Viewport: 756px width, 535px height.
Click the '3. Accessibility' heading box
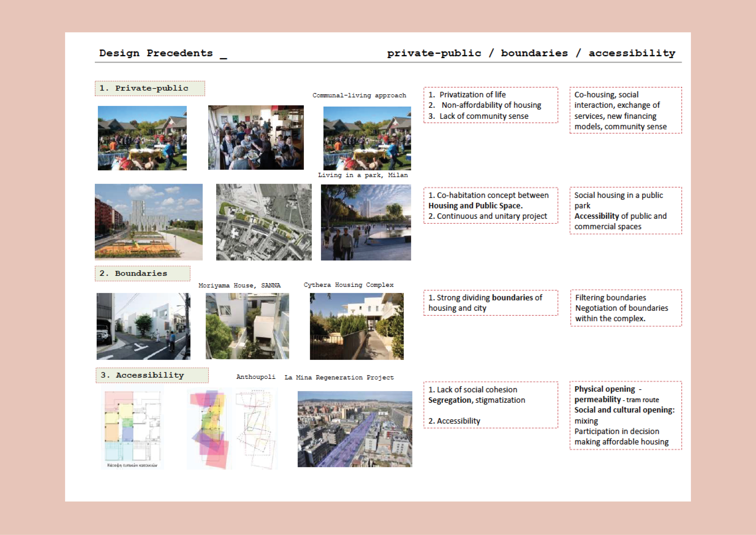coord(152,375)
